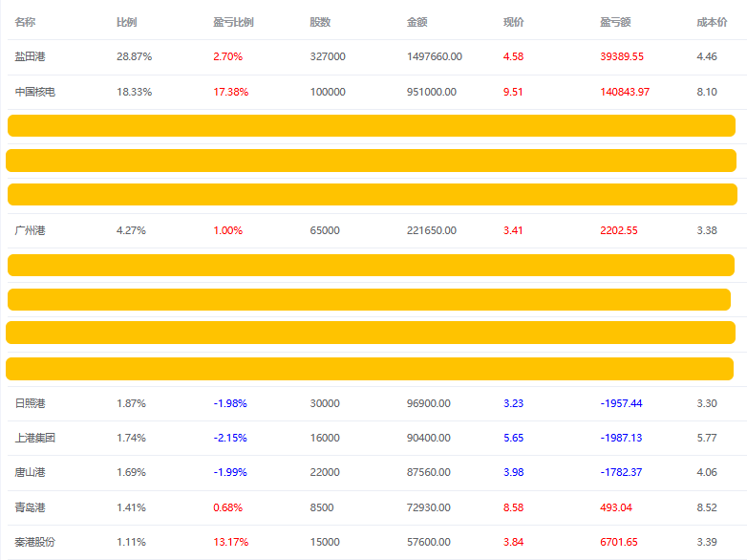Click the 4.58 current price
The image size is (747, 560).
(514, 56)
